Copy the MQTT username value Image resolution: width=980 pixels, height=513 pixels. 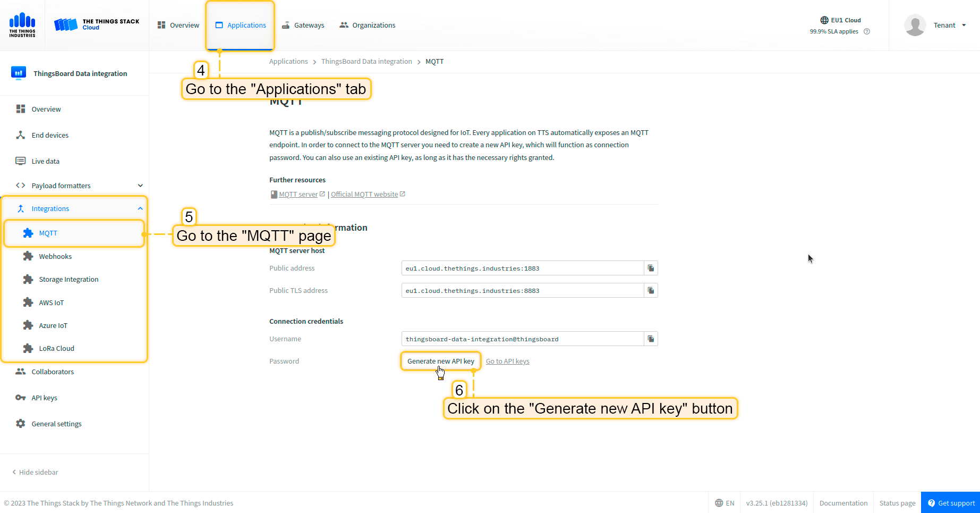click(x=651, y=339)
